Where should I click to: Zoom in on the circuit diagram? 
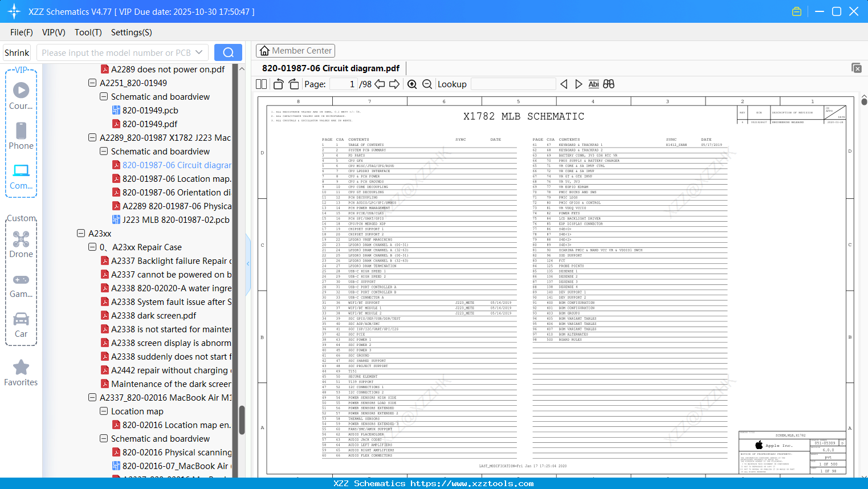pos(412,84)
